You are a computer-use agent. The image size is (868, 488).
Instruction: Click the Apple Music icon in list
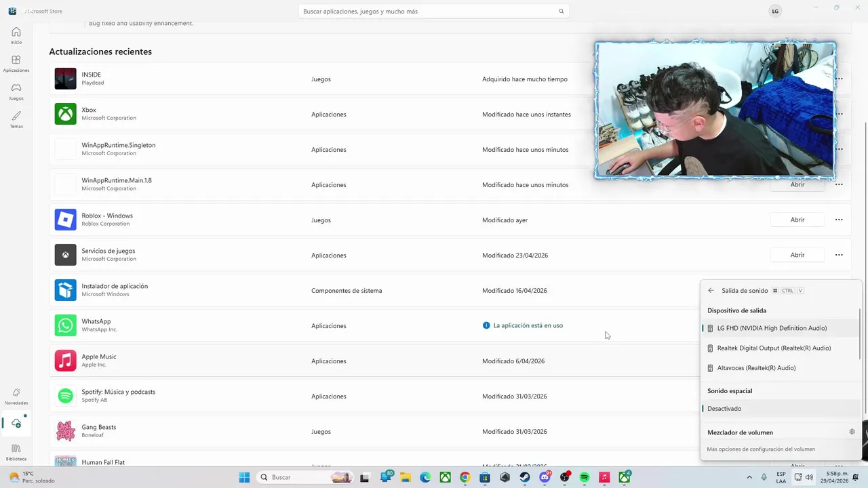66,361
